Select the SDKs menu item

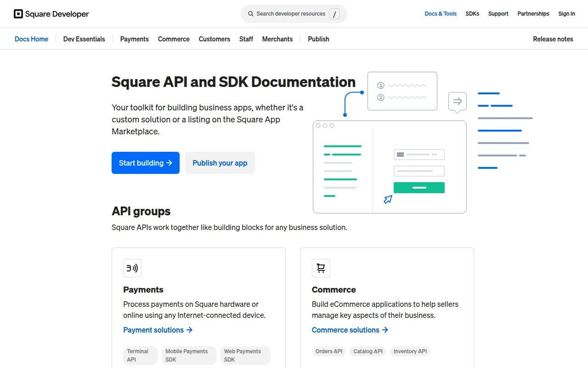(x=472, y=14)
